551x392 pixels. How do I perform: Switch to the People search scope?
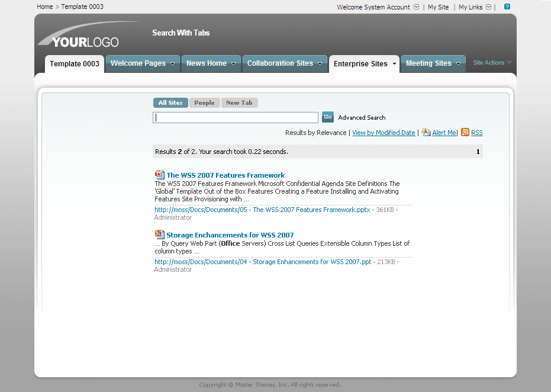coord(204,102)
